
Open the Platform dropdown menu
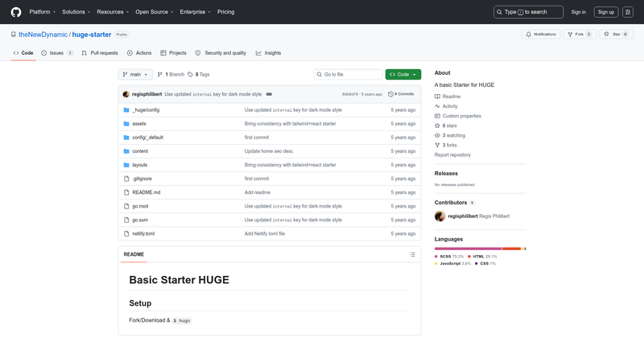[43, 12]
